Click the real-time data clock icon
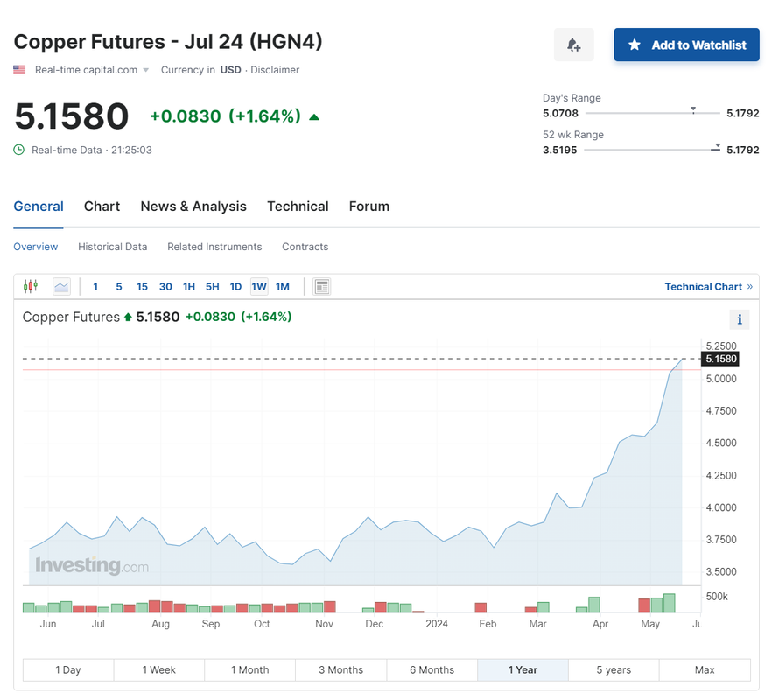 (19, 150)
